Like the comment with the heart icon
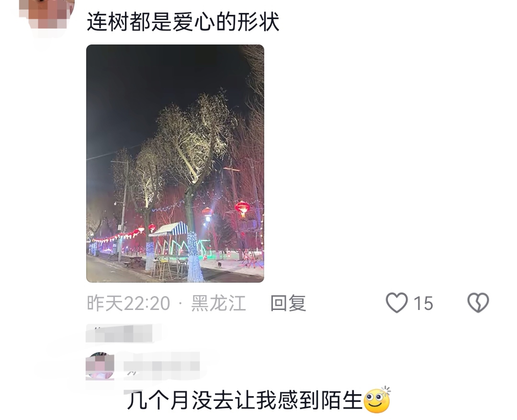This screenshot has height=420, width=517. click(x=397, y=303)
